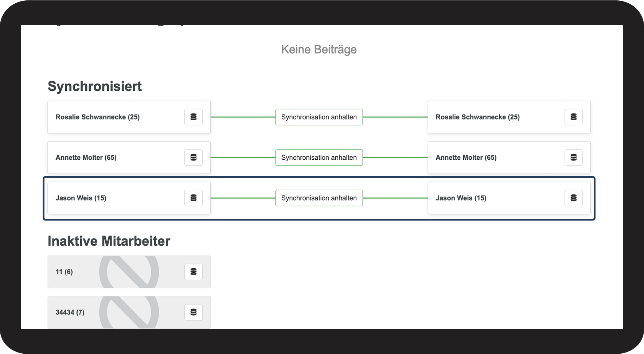
Task: Pause synchronisation for Rosalie Schwannecke
Action: 319,117
